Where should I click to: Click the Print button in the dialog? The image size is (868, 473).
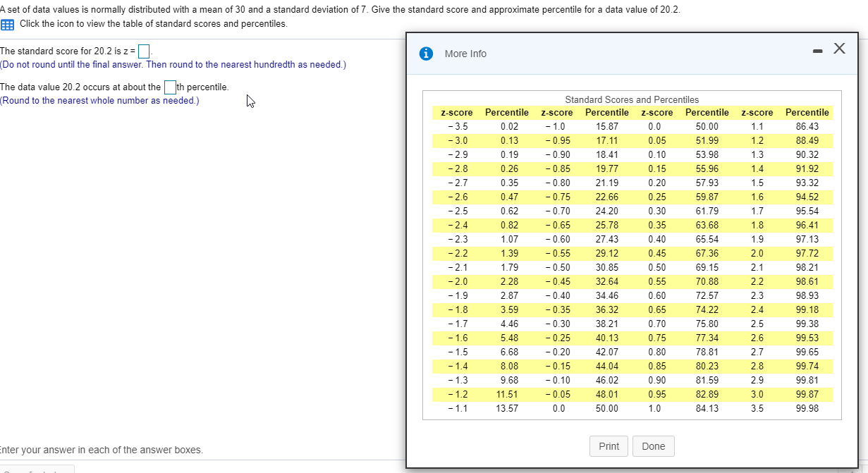pyautogui.click(x=608, y=446)
